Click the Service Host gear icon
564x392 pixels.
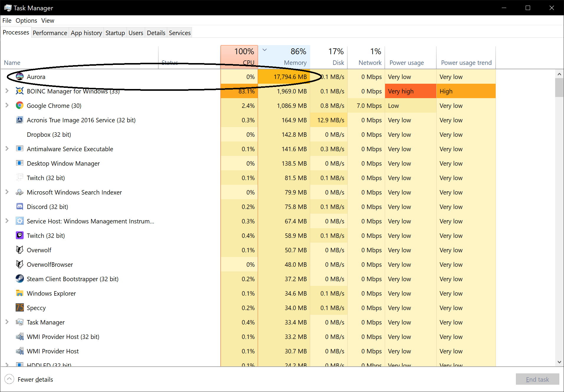tap(20, 221)
